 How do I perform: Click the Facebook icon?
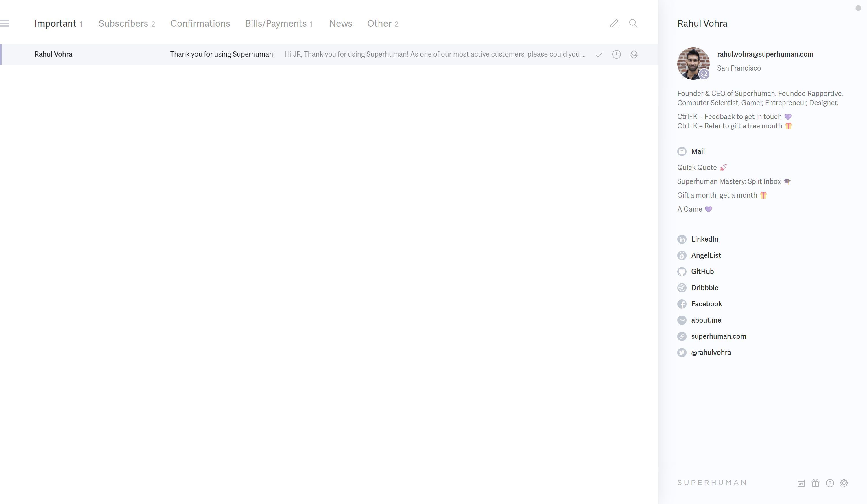point(682,304)
